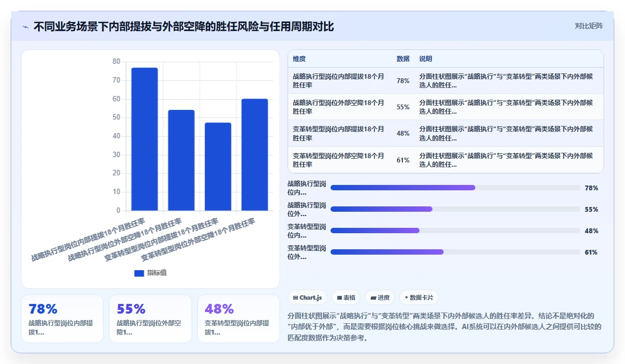Click the 61% progress bar
The height and width of the screenshot is (364, 625).
point(455,252)
